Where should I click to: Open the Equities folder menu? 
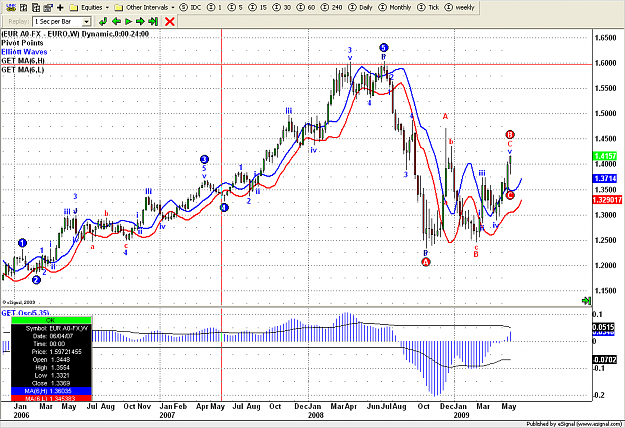[89, 7]
